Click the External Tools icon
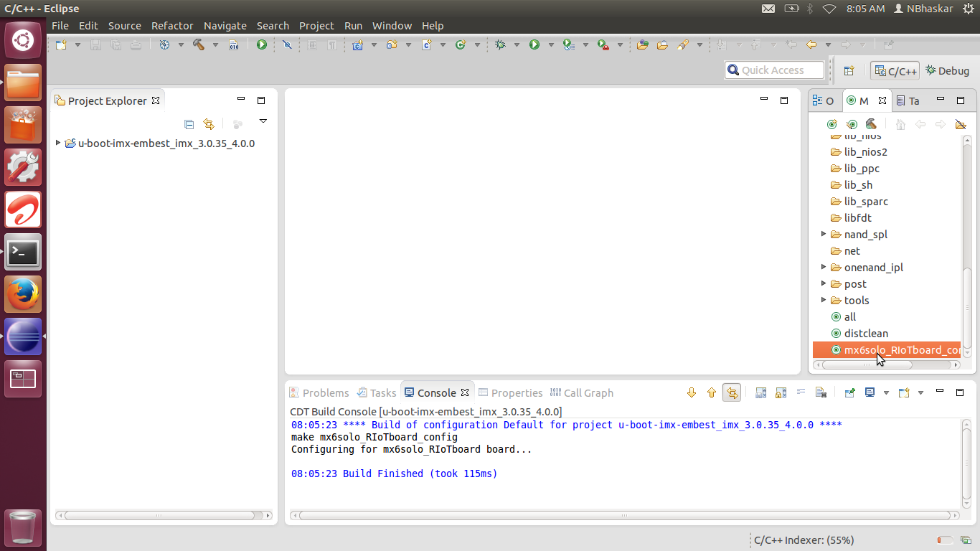This screenshot has height=551, width=980. pos(603,44)
